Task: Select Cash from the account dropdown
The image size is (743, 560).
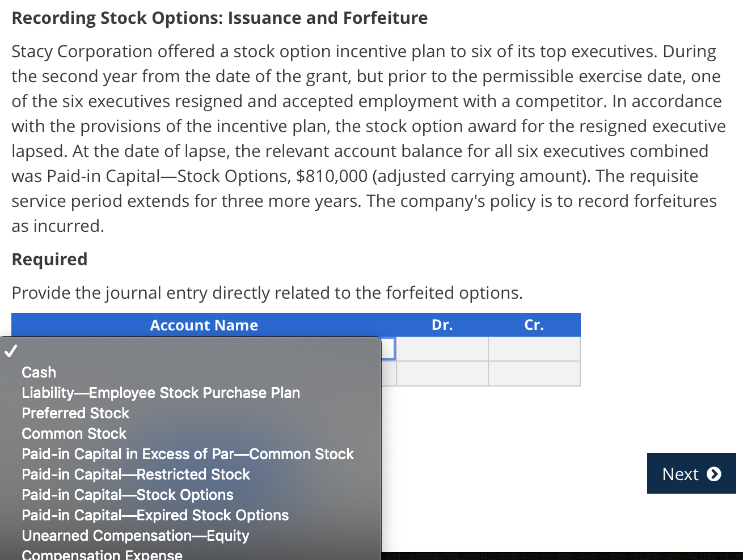Action: tap(38, 372)
